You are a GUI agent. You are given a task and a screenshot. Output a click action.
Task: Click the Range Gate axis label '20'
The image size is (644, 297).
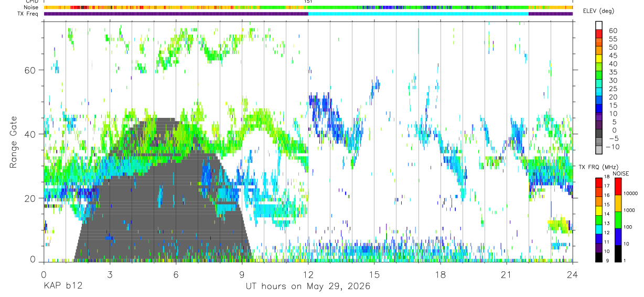[x=30, y=198]
